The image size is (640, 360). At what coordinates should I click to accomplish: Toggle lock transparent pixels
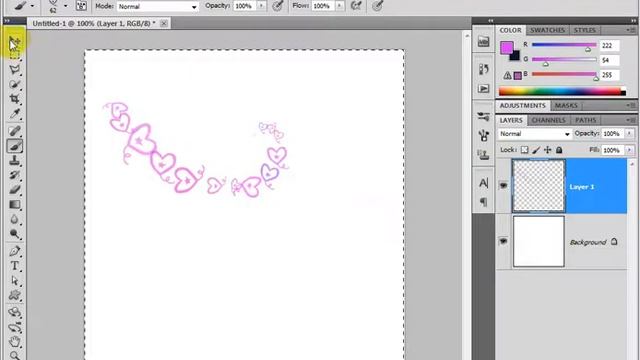(525, 150)
